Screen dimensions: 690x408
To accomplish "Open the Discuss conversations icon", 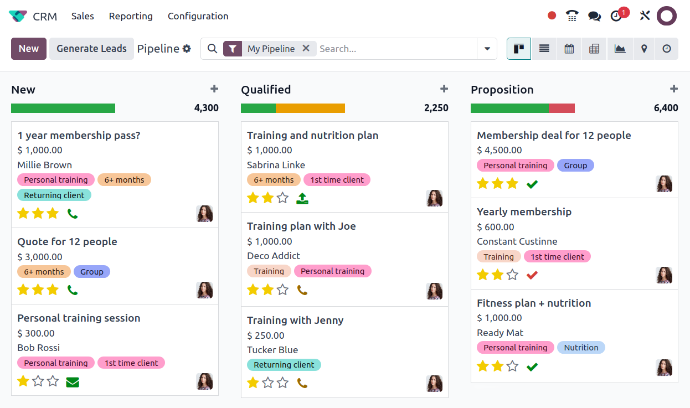I will (594, 16).
